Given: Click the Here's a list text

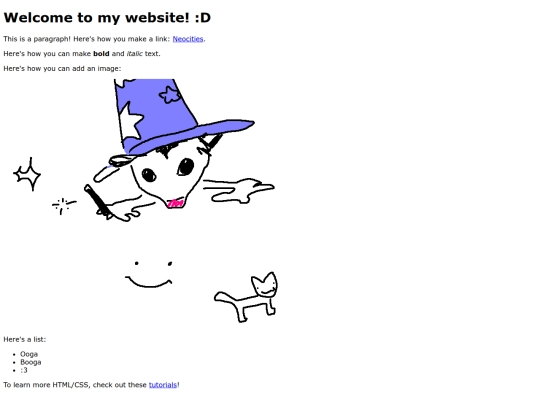Looking at the screenshot, I should pyautogui.click(x=24, y=339).
